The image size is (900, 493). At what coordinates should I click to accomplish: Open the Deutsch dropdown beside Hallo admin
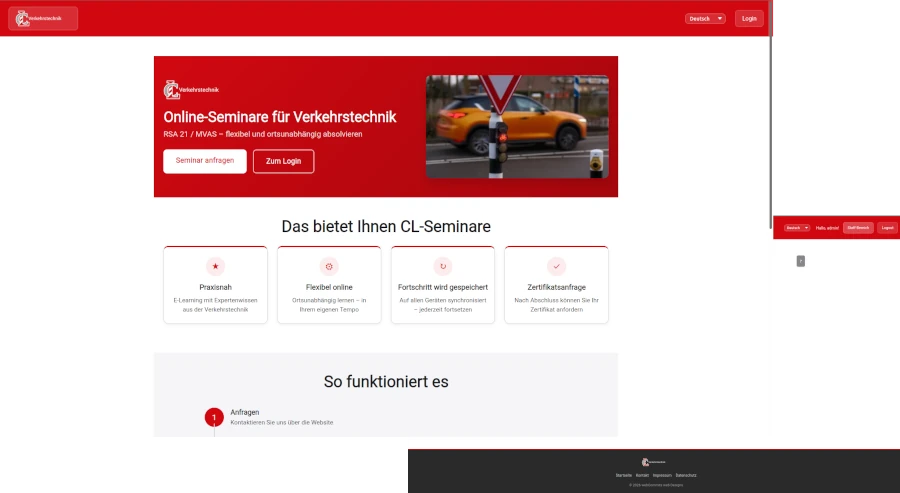pyautogui.click(x=797, y=228)
